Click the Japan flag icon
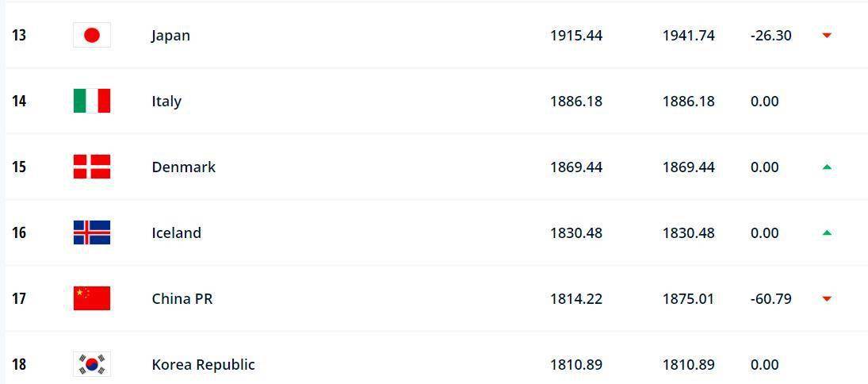868x384 pixels. click(92, 35)
